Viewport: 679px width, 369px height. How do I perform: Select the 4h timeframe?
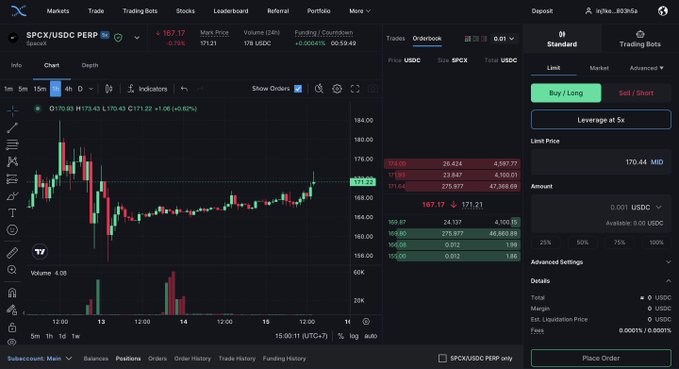pyautogui.click(x=68, y=89)
